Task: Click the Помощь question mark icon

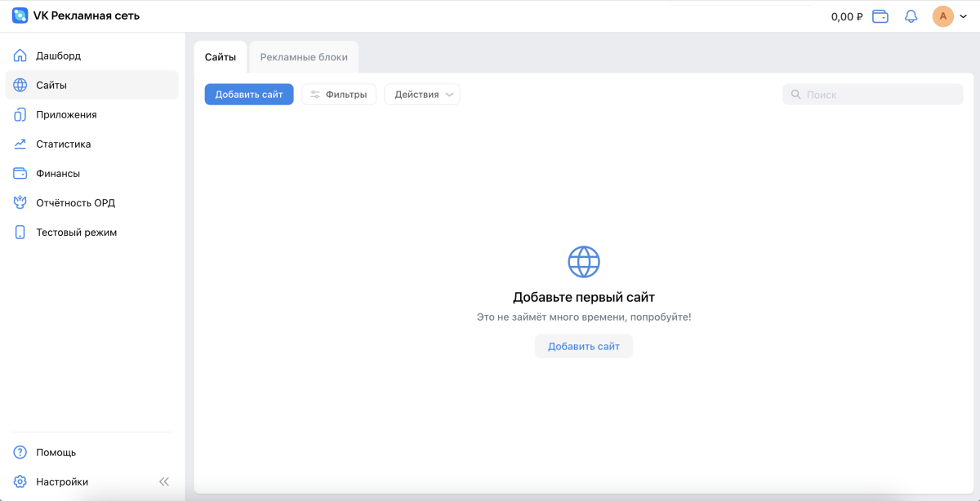Action: 20,453
